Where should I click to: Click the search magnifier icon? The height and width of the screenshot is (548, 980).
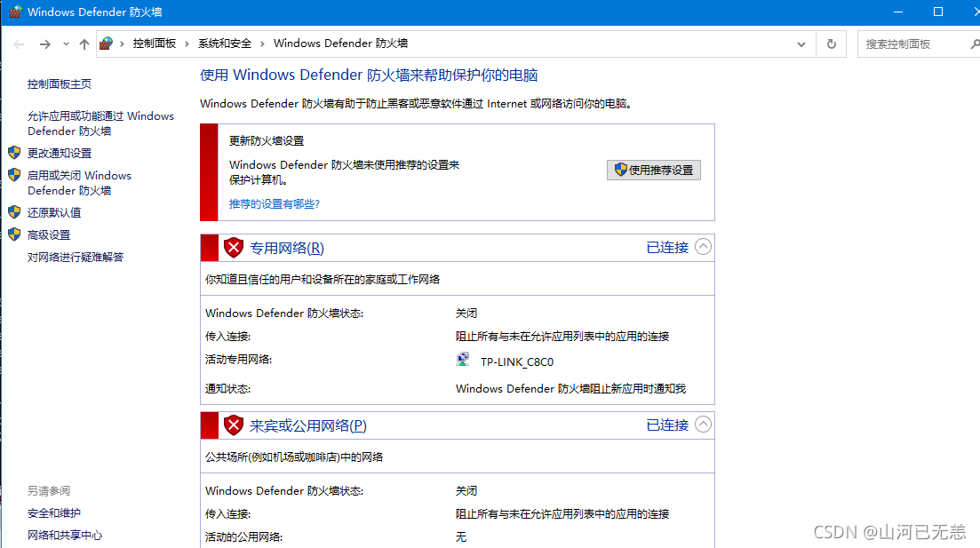(975, 44)
